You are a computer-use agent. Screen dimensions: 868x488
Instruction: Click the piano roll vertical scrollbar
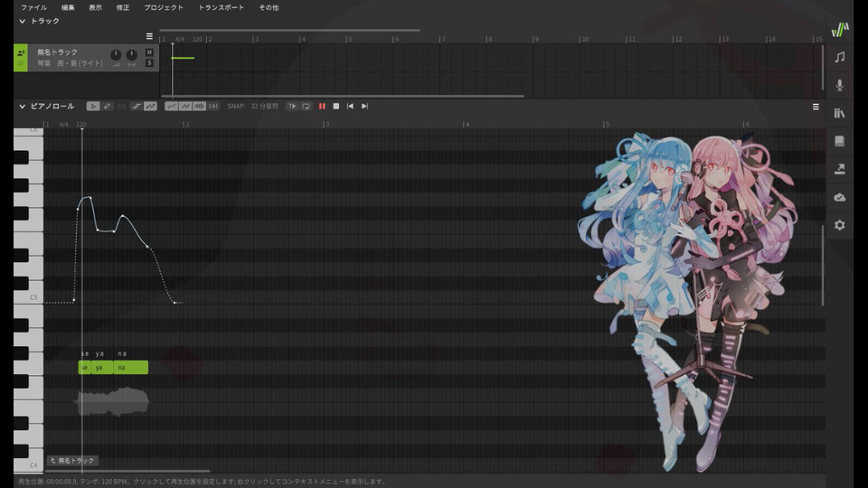click(823, 265)
